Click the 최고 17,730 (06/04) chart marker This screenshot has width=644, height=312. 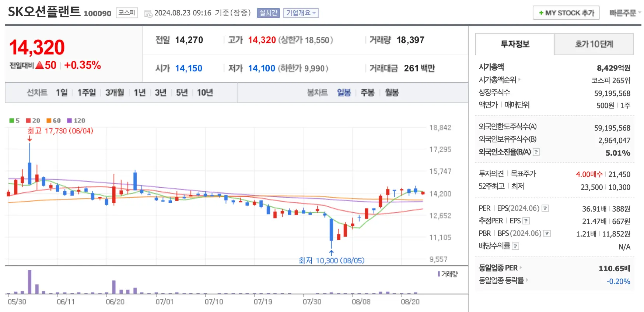click(60, 131)
